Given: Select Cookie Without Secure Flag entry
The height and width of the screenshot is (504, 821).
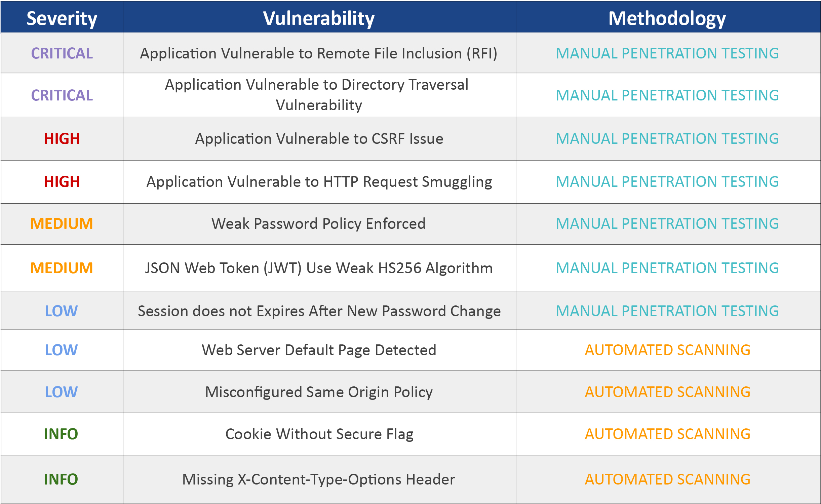Looking at the screenshot, I should tap(319, 434).
